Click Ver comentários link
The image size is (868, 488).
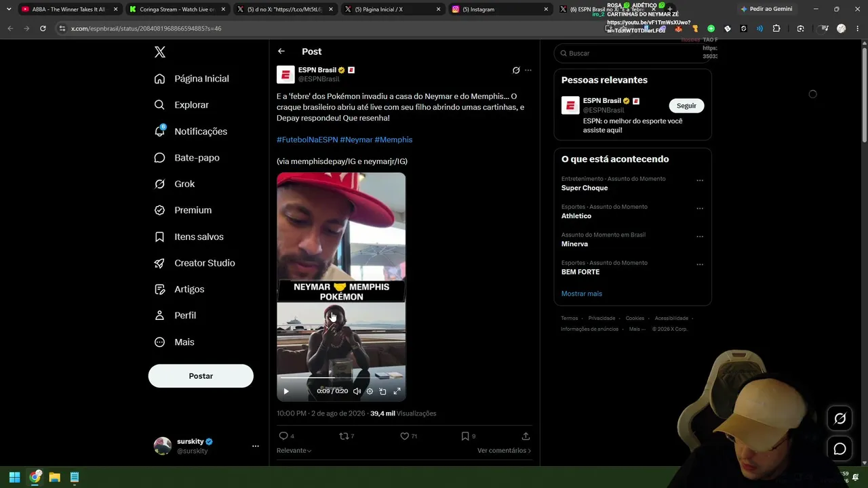click(504, 451)
